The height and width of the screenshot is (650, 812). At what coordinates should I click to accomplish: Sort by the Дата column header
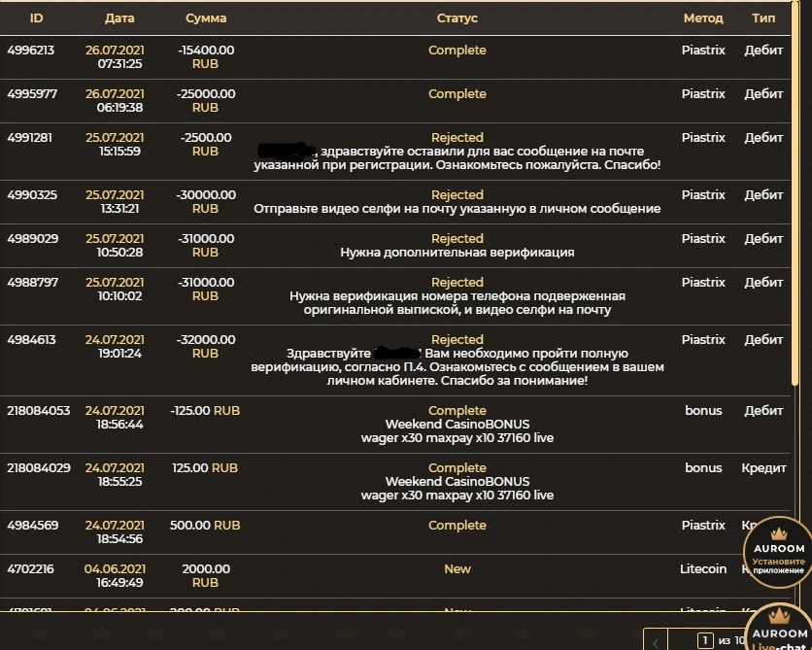pos(119,18)
